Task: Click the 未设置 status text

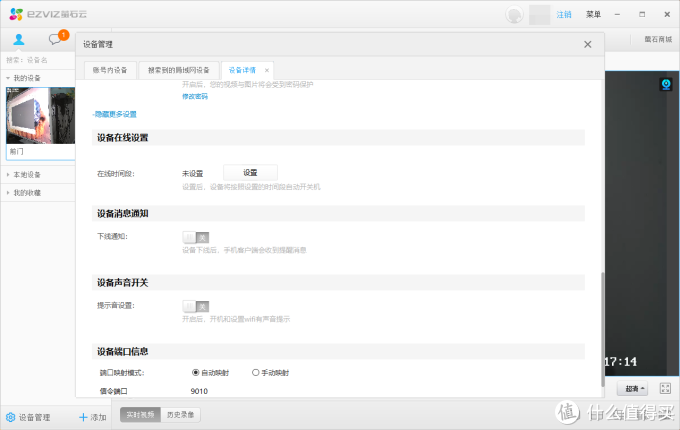Action: click(193, 173)
